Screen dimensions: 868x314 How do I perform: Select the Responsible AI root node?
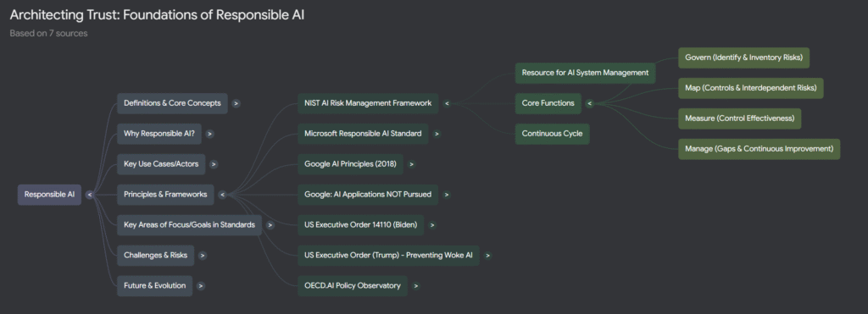pyautogui.click(x=49, y=195)
